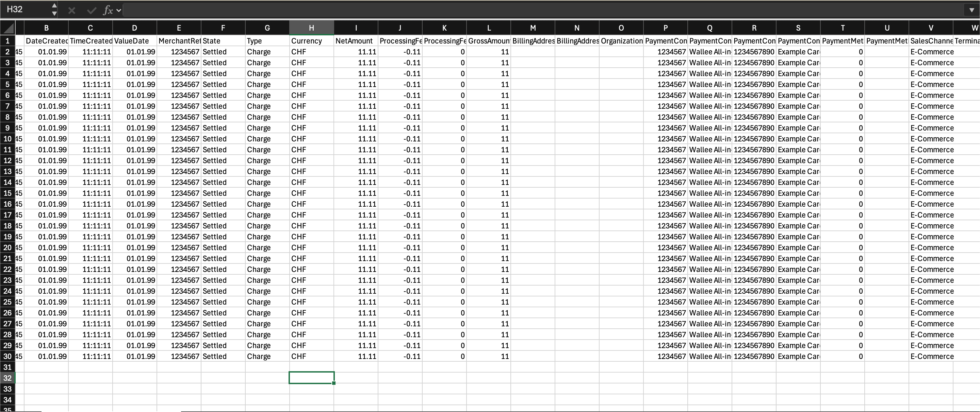Screen dimensions: 980x412
Task: Expand the formula bar with arrow
Action: pos(971,10)
